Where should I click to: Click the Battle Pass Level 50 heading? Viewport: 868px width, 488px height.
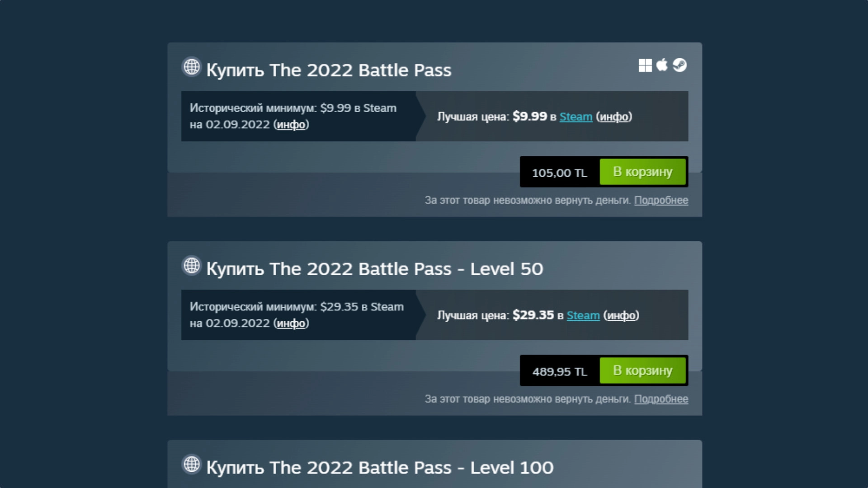pos(374,268)
